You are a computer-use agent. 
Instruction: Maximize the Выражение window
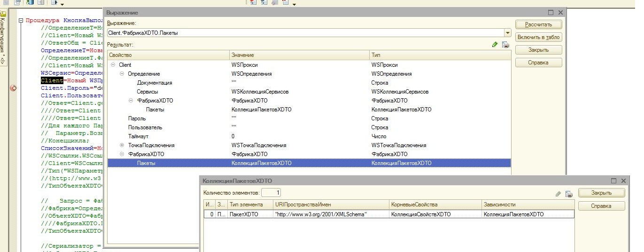tap(551, 13)
